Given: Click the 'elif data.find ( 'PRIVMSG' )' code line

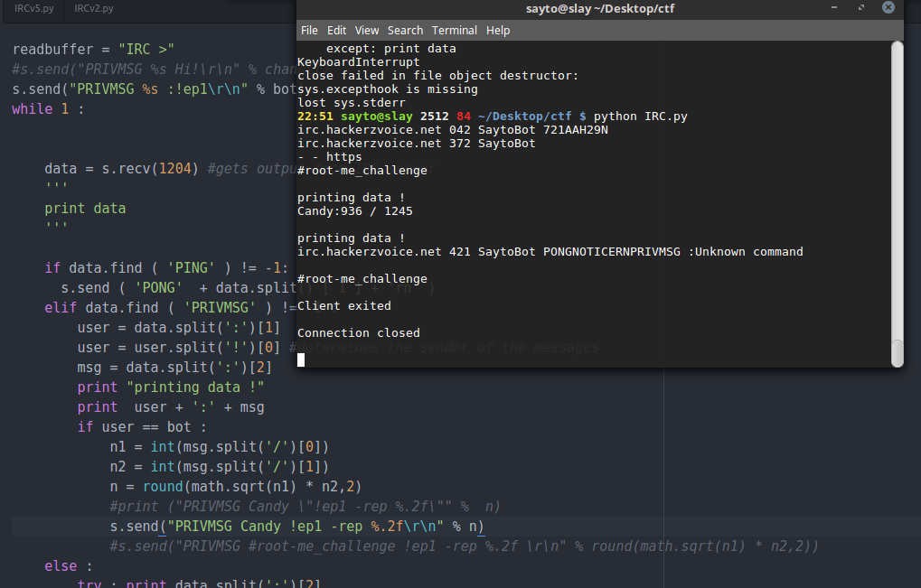Looking at the screenshot, I should pyautogui.click(x=170, y=307).
